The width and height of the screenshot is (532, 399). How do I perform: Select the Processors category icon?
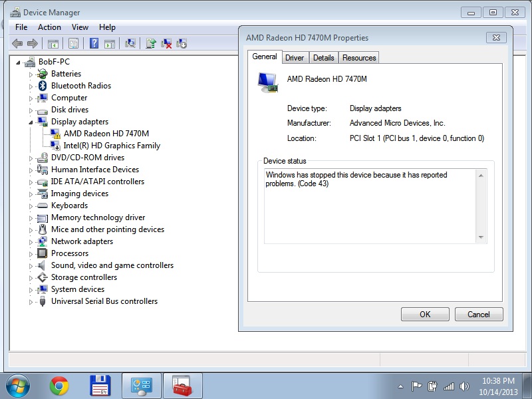[42, 253]
